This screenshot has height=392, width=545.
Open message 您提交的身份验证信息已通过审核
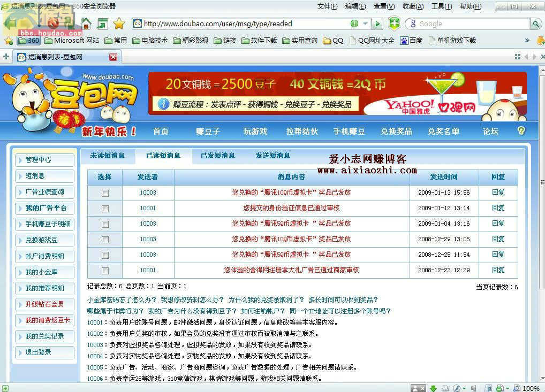[x=291, y=208]
